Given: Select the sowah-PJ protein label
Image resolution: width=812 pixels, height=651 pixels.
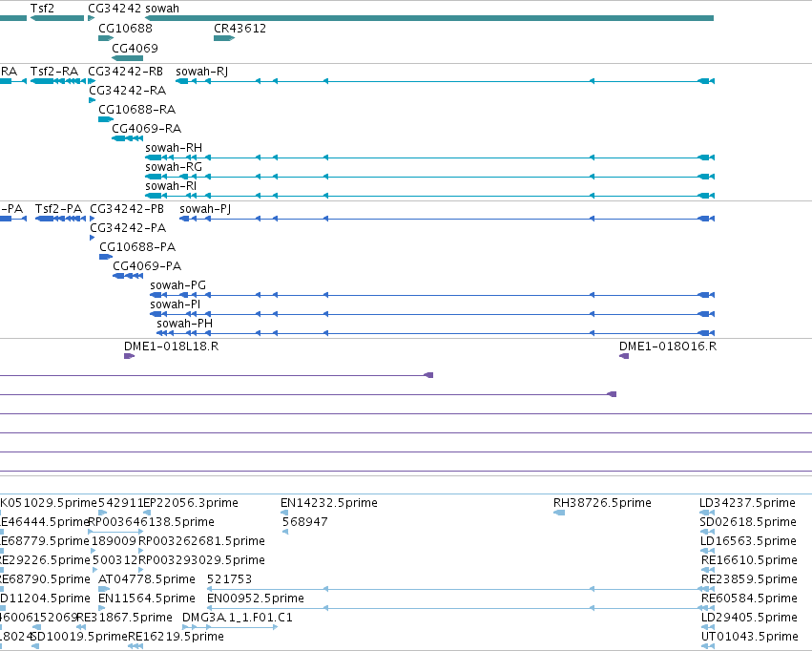Looking at the screenshot, I should click(205, 209).
